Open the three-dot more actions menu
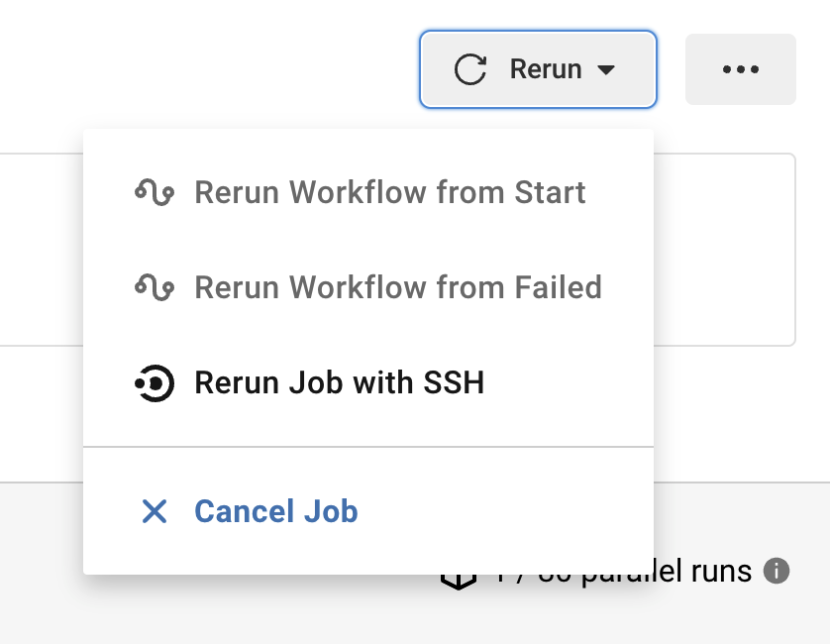 point(740,69)
